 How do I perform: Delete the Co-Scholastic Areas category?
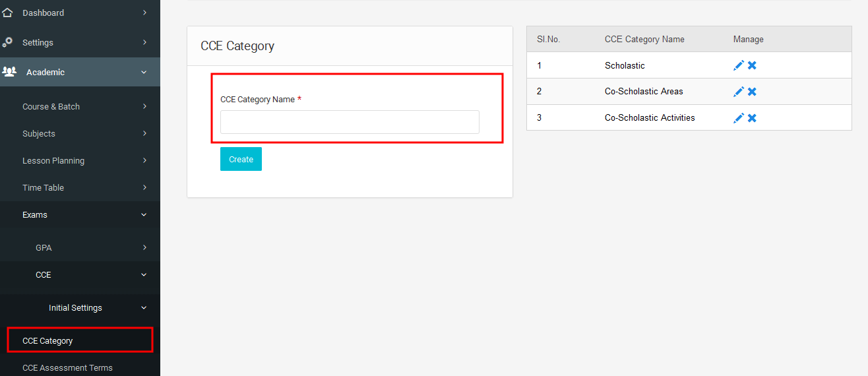click(752, 92)
